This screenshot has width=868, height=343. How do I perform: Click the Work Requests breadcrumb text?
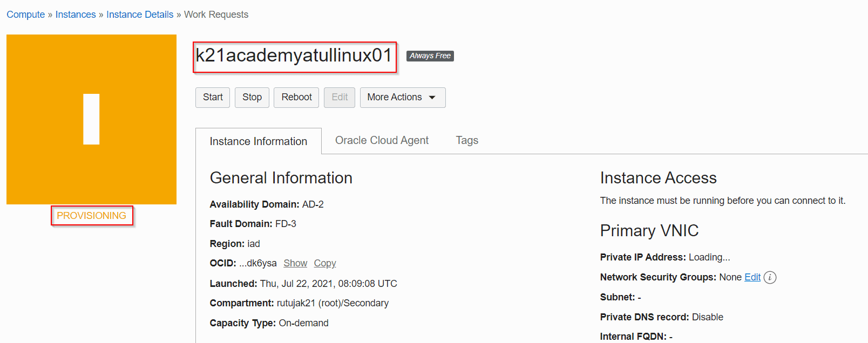click(x=216, y=15)
